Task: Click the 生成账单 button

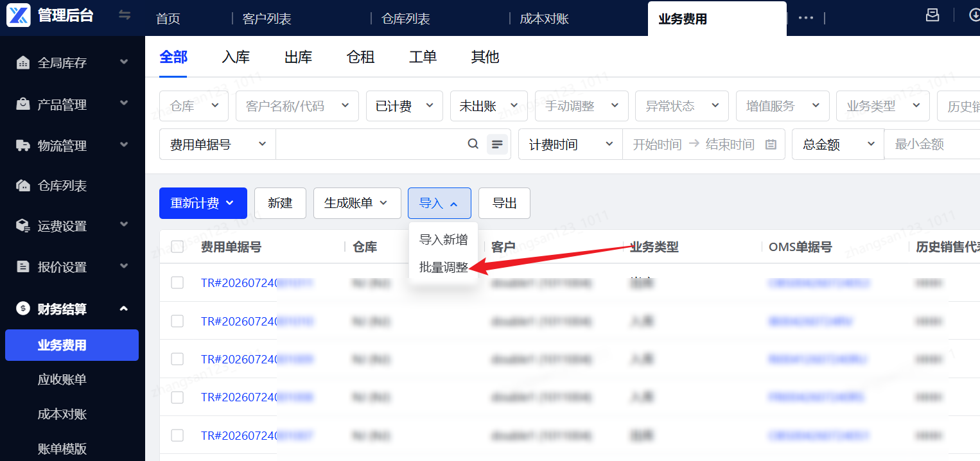Action: [357, 203]
